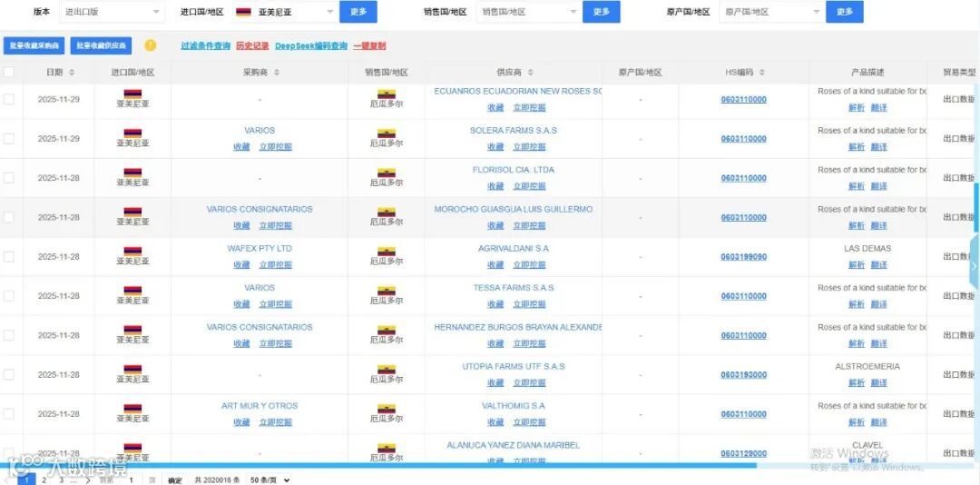Viewport: 980px width, 485px height.
Task: Check the HERNANDEZ BURGOS row checkbox
Action: click(9, 335)
